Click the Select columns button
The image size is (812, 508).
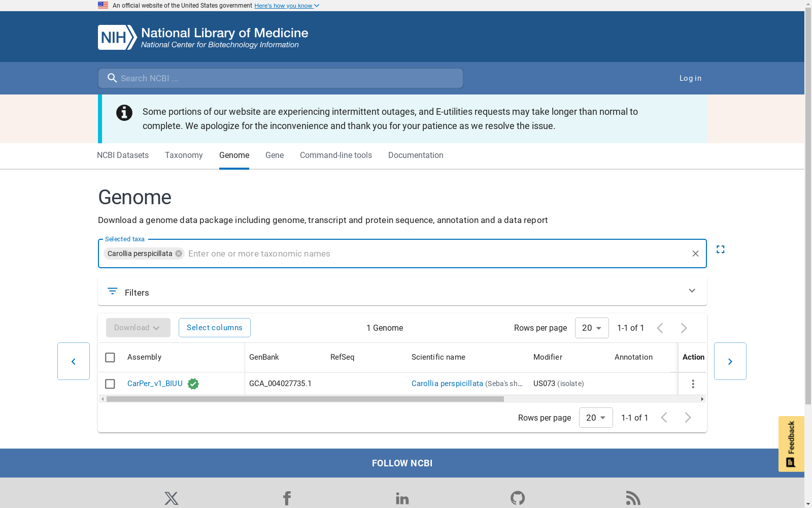point(215,328)
